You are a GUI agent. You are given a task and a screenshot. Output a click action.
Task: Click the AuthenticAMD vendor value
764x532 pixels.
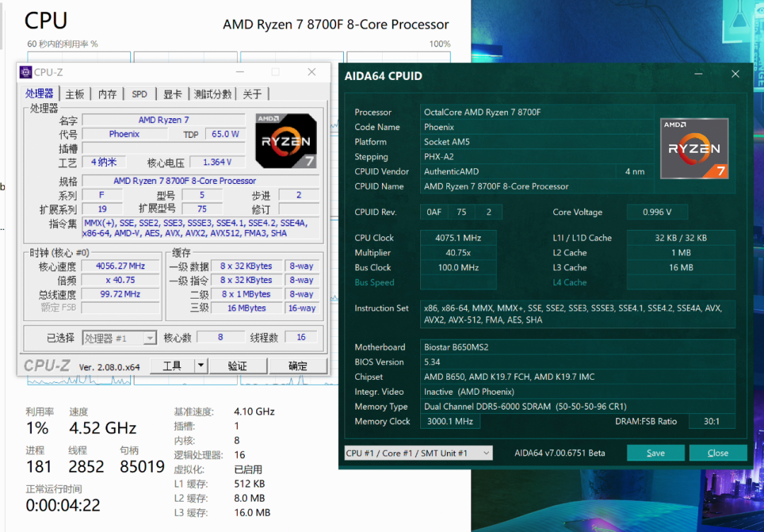pos(517,171)
